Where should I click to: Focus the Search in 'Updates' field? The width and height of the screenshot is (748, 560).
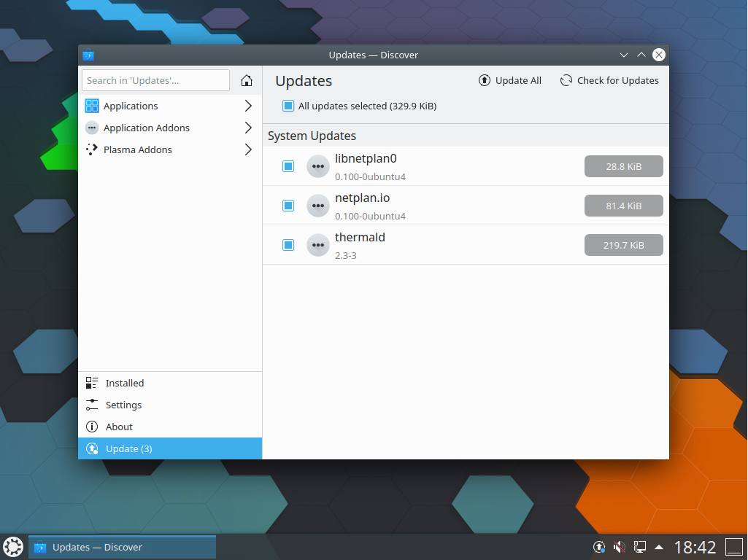click(x=155, y=80)
